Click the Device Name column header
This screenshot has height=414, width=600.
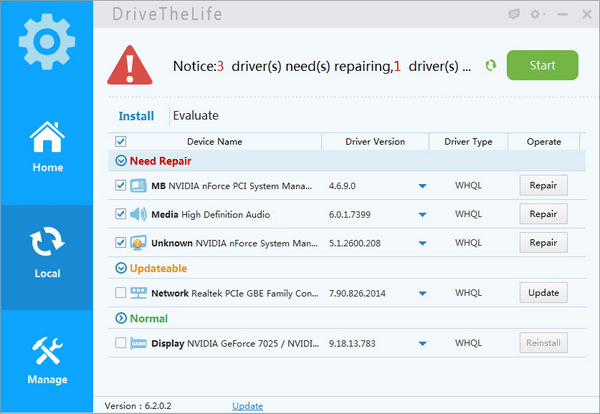click(215, 142)
